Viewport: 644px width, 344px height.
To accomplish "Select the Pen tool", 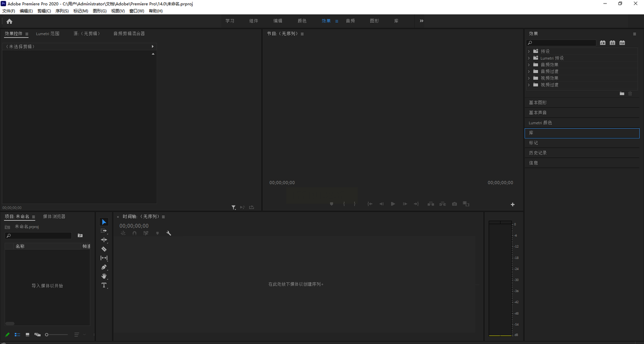I will click(x=104, y=267).
